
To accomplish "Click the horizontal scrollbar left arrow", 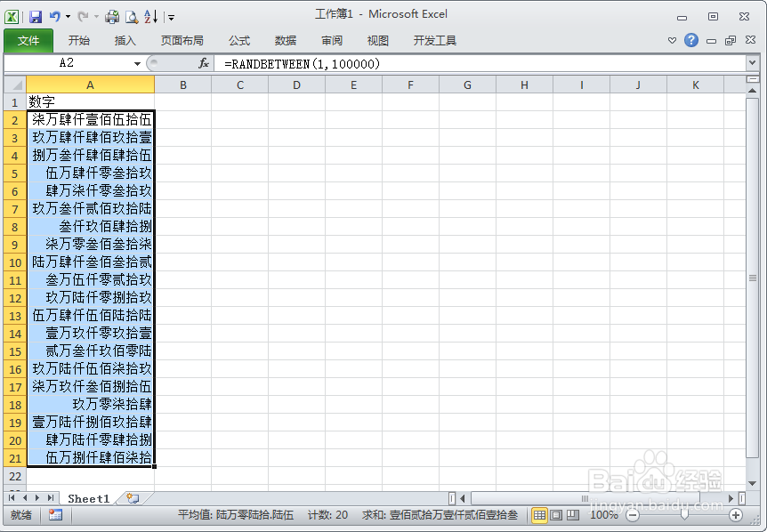I will click(463, 498).
